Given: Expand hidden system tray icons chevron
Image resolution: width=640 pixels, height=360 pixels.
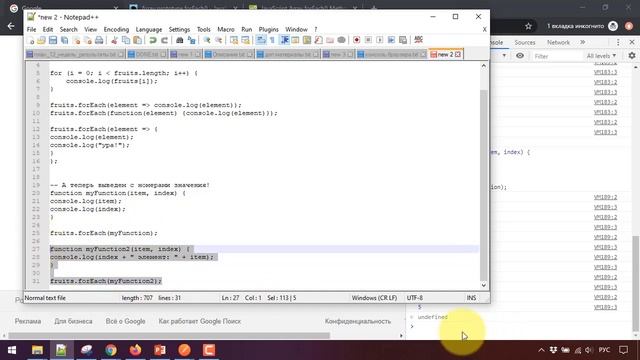Looking at the screenshot, I should point(541,350).
